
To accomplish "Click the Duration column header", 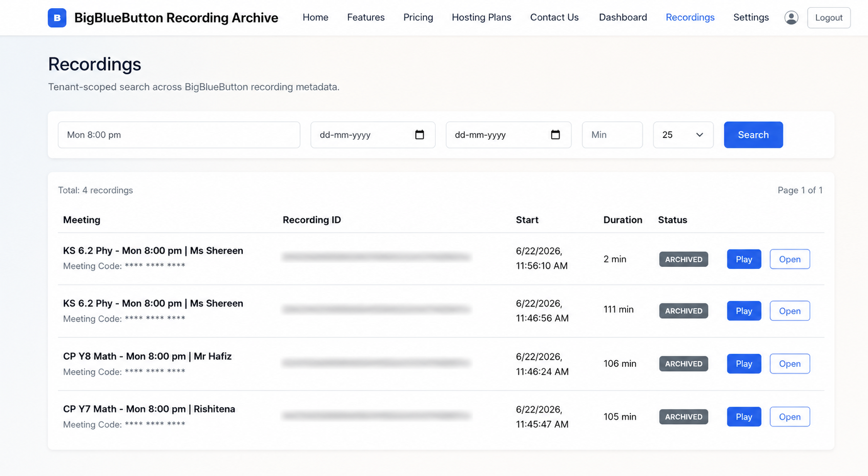I will click(x=623, y=220).
